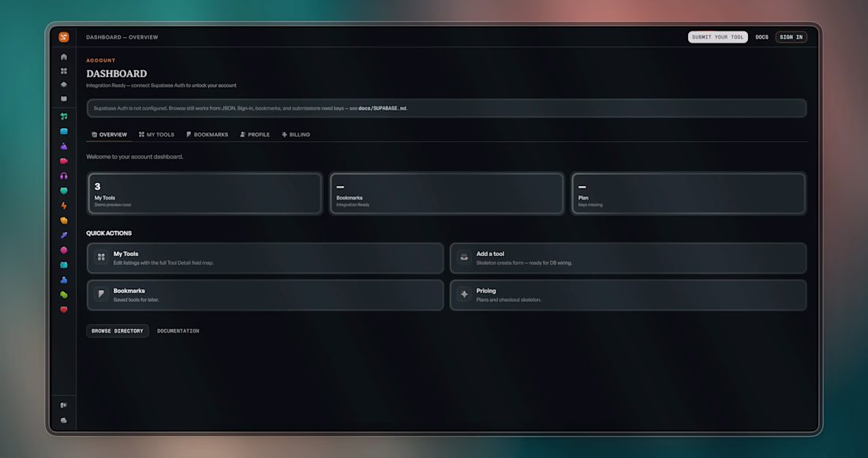Select the green music note category icon
This screenshot has width=868, height=458.
click(x=64, y=116)
